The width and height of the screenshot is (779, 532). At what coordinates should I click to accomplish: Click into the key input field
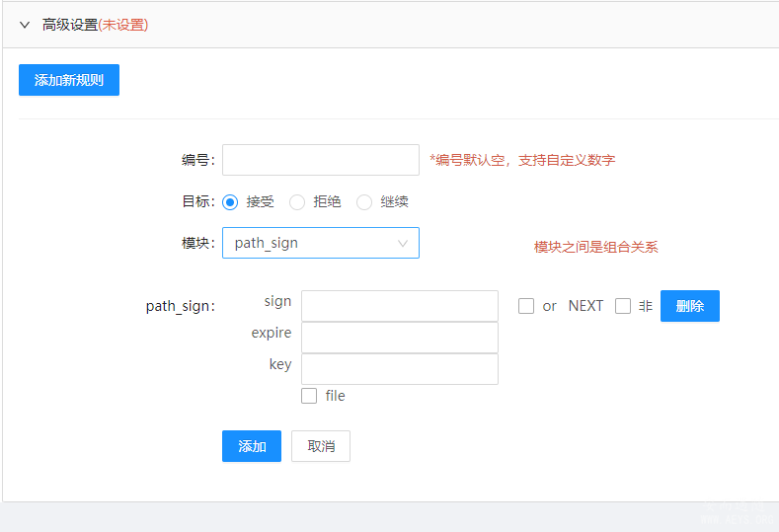(x=400, y=369)
